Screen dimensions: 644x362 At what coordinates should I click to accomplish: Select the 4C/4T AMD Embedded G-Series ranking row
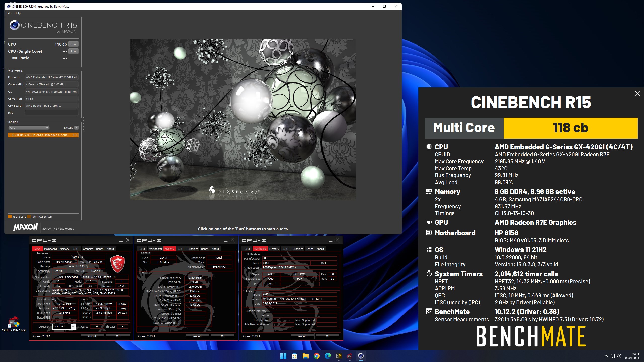43,135
